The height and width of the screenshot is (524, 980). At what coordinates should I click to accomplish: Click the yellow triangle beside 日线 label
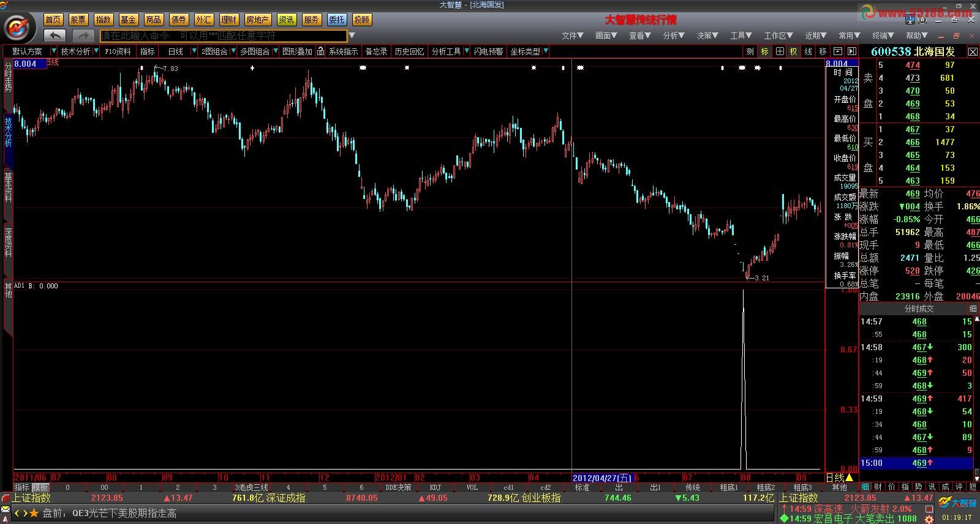pos(849,477)
